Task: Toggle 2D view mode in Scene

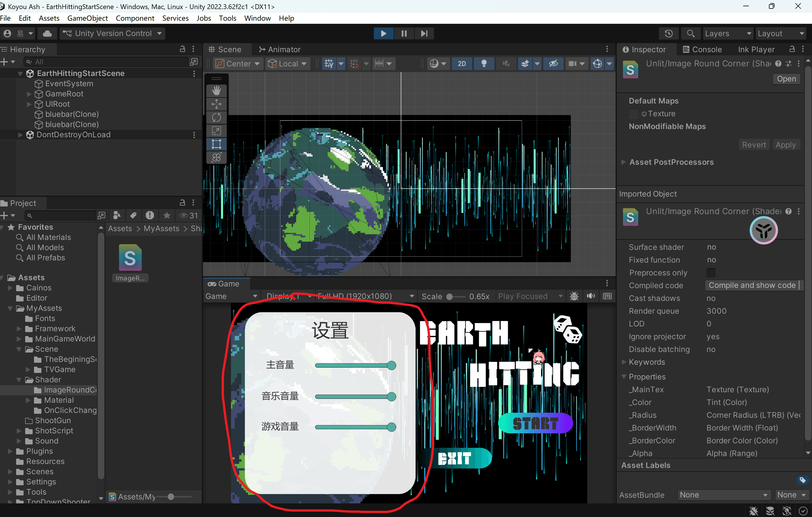Action: [462, 64]
